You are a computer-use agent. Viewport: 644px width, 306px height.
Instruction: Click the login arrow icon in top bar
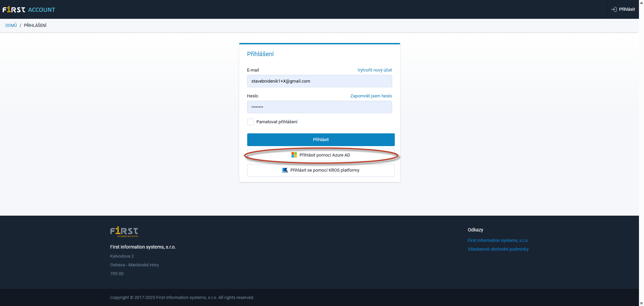(x=614, y=9)
